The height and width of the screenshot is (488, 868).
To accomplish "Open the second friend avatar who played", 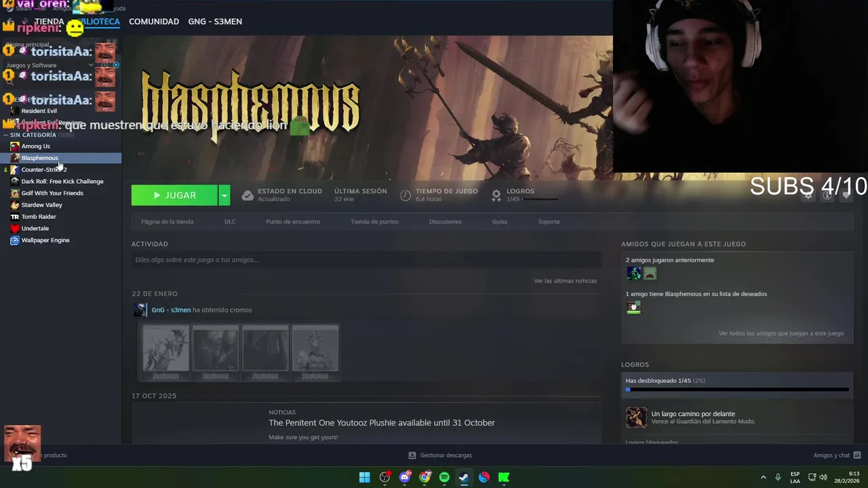I will click(650, 274).
